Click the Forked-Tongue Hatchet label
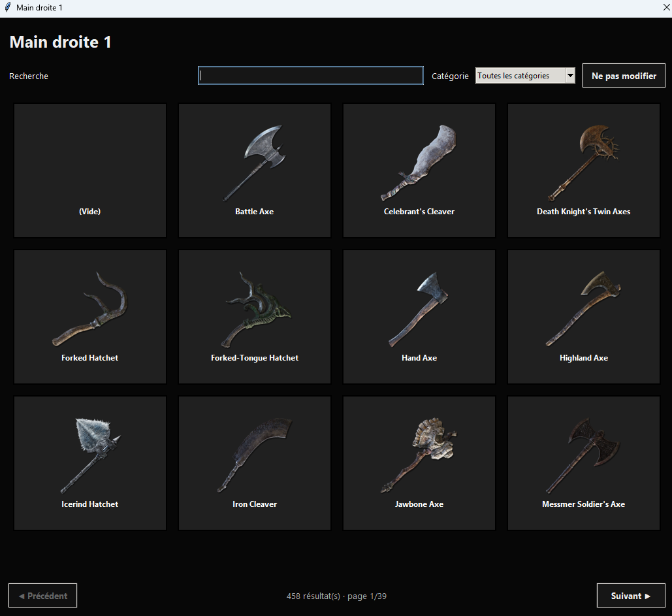The width and height of the screenshot is (672, 616). [255, 358]
